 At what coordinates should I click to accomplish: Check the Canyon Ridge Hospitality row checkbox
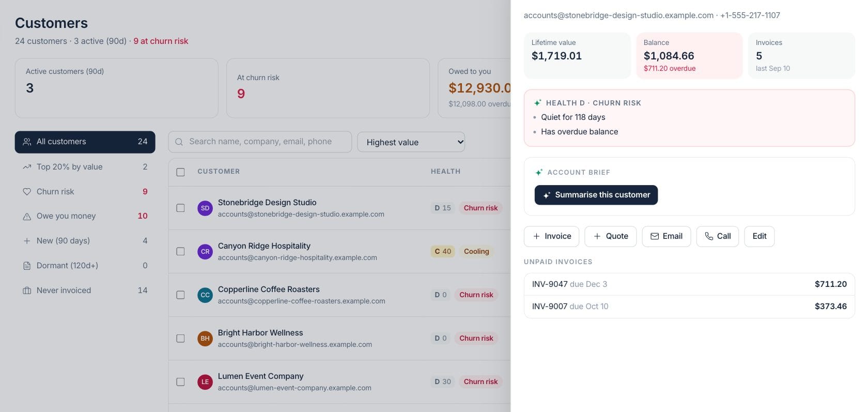(180, 251)
